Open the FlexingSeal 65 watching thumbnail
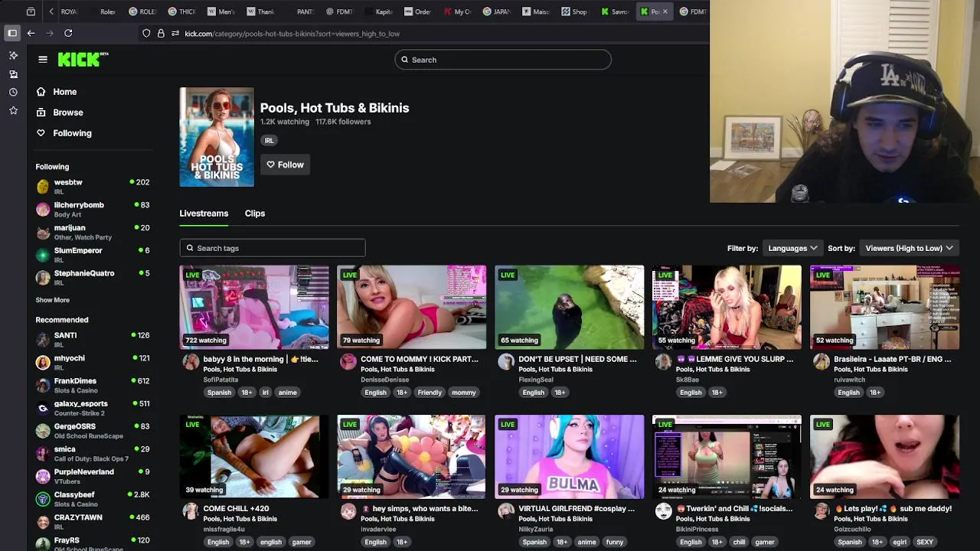This screenshot has width=980, height=551. pyautogui.click(x=570, y=307)
